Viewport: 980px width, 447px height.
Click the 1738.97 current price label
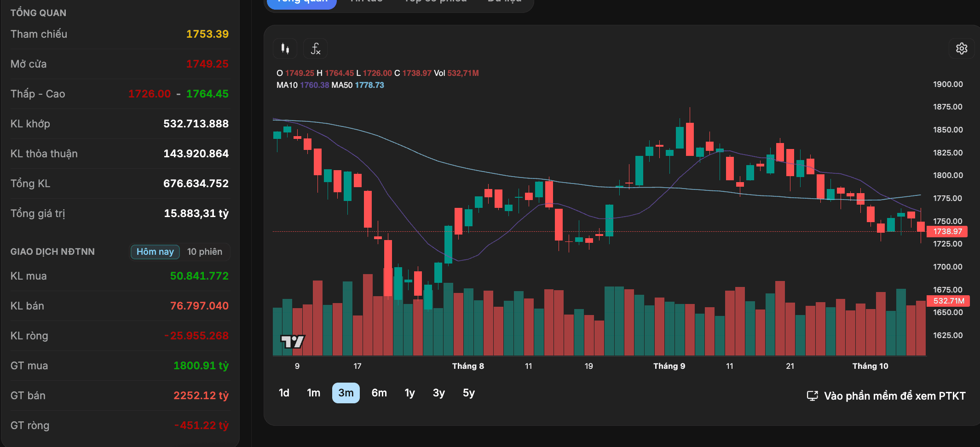948,231
